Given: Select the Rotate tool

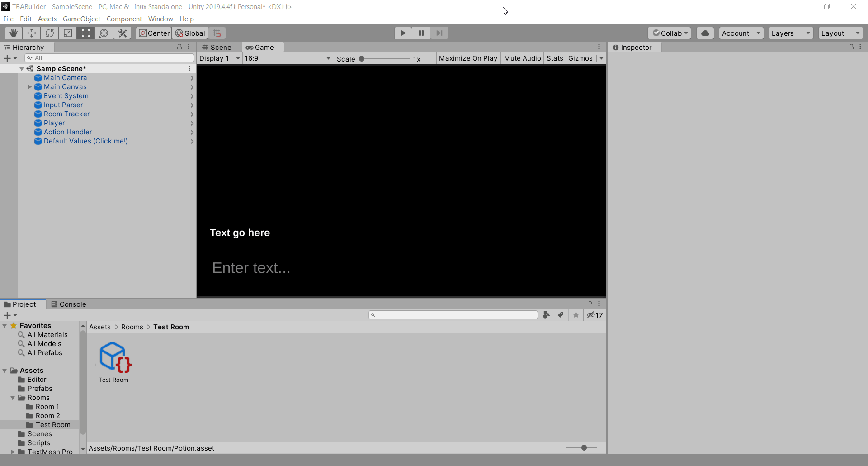Looking at the screenshot, I should pos(50,33).
